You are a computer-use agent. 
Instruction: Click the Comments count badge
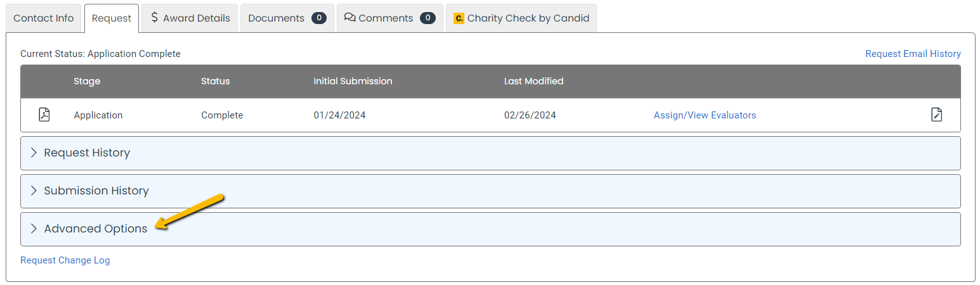[x=428, y=18]
